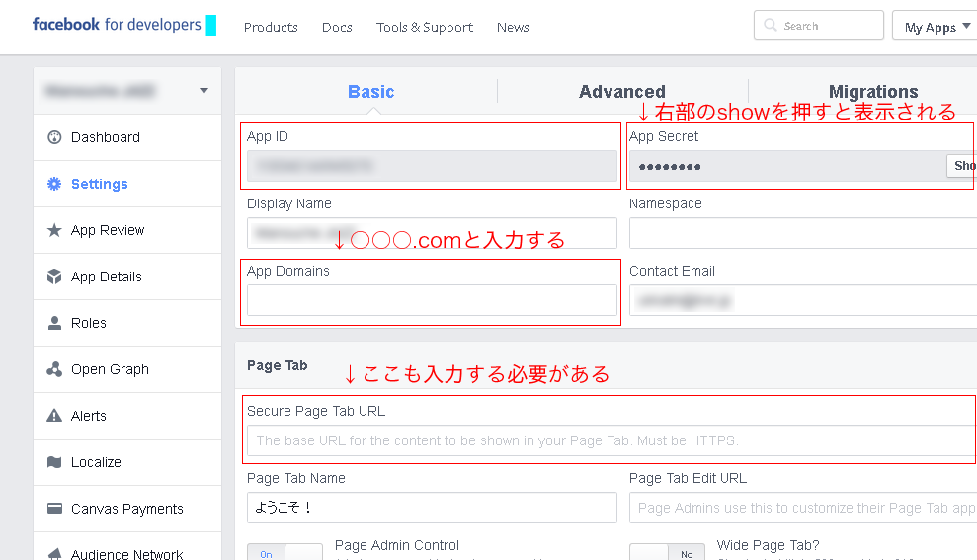Open the Docs menu
The image size is (977, 560).
(337, 27)
